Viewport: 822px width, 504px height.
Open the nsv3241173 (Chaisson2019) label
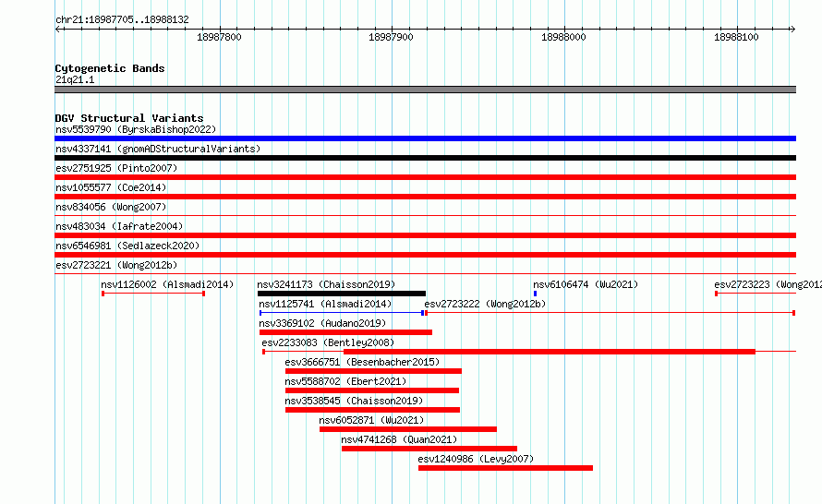326,284
